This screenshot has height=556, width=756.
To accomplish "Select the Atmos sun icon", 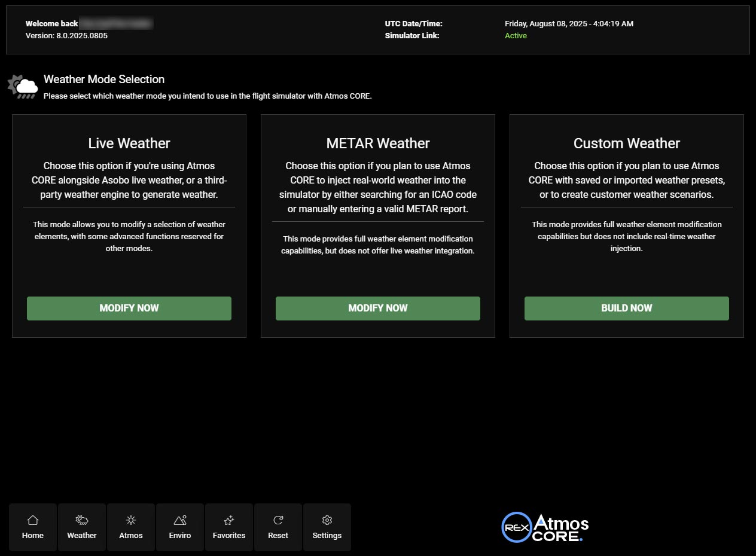I will (x=130, y=520).
